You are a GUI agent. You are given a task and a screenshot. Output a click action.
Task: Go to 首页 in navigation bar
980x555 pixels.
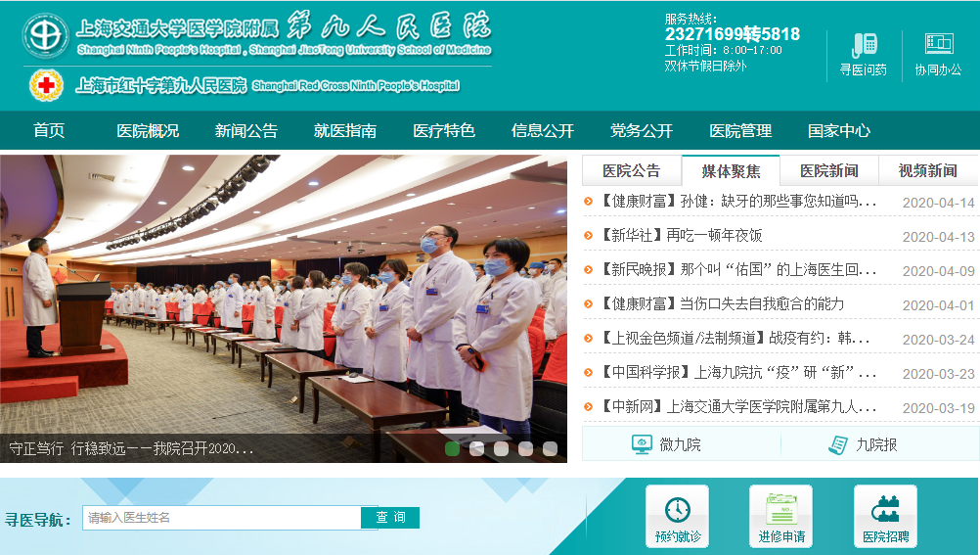click(x=49, y=131)
